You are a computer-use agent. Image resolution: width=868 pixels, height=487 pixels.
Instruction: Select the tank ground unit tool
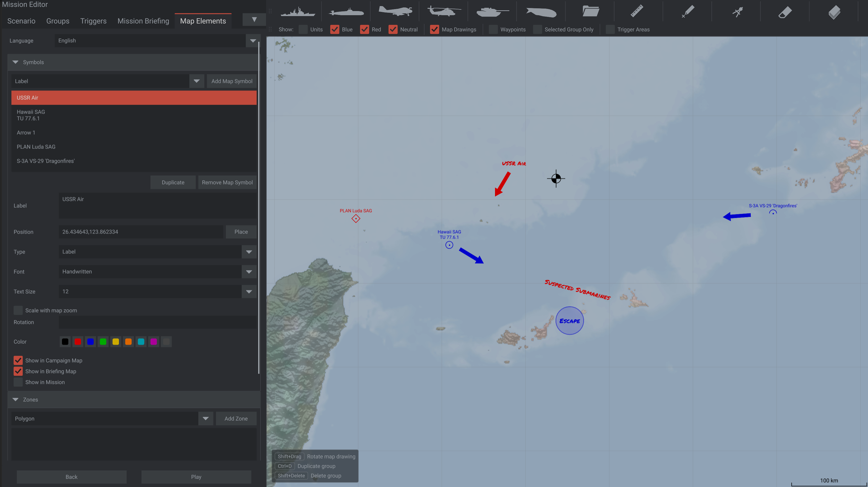pos(492,12)
